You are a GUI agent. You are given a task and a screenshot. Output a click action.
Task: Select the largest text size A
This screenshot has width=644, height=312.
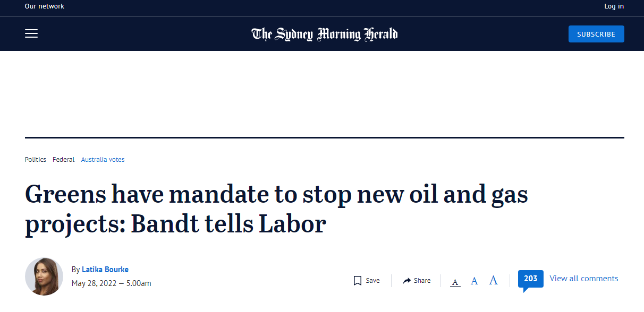pyautogui.click(x=494, y=280)
